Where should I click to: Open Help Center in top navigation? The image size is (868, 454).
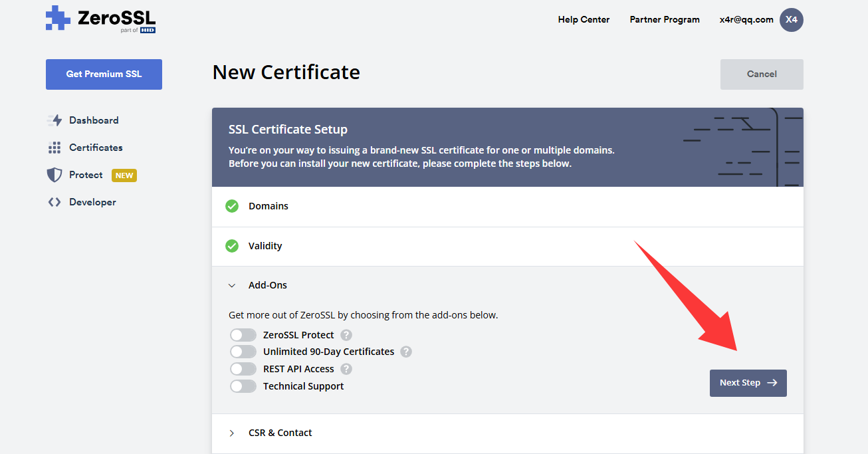tap(584, 19)
